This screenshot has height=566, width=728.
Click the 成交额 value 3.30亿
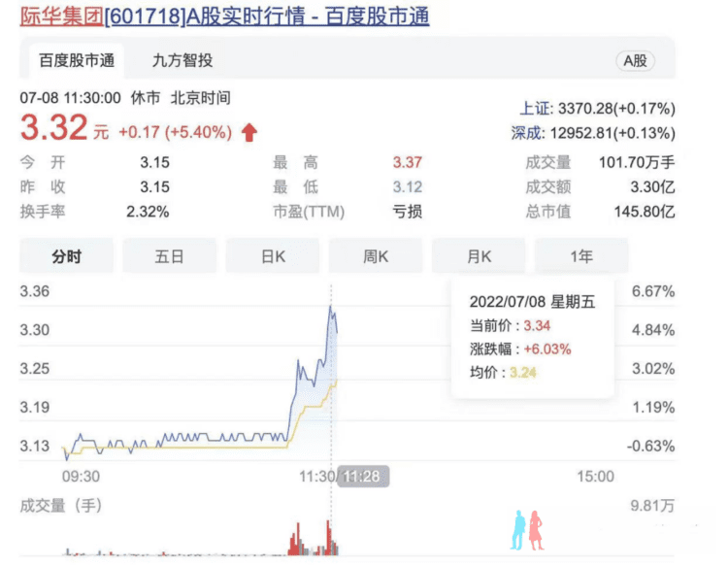point(652,187)
